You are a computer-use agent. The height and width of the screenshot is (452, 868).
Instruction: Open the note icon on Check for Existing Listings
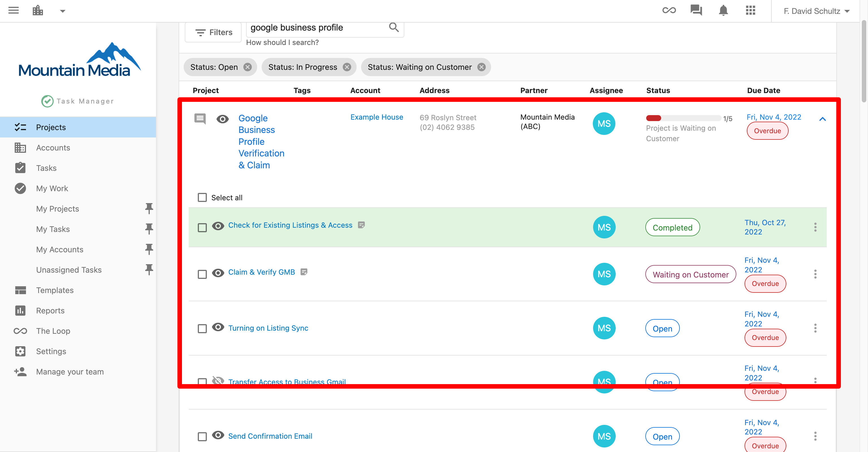point(361,225)
